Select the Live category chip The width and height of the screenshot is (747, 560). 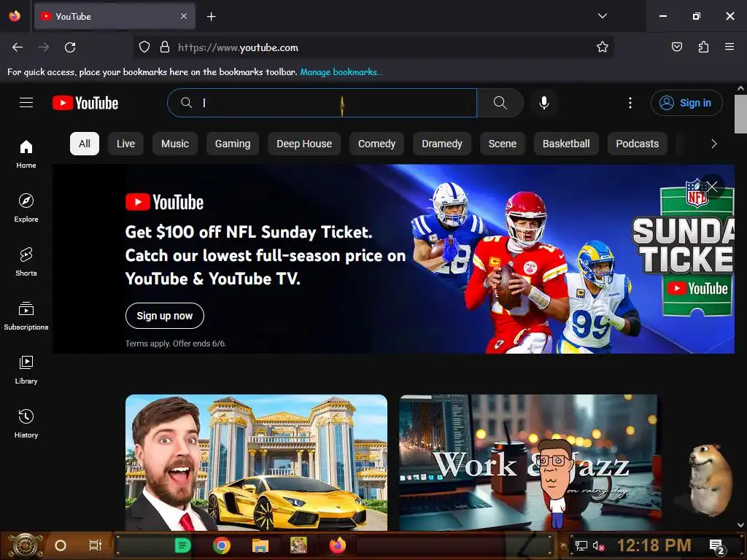[125, 144]
